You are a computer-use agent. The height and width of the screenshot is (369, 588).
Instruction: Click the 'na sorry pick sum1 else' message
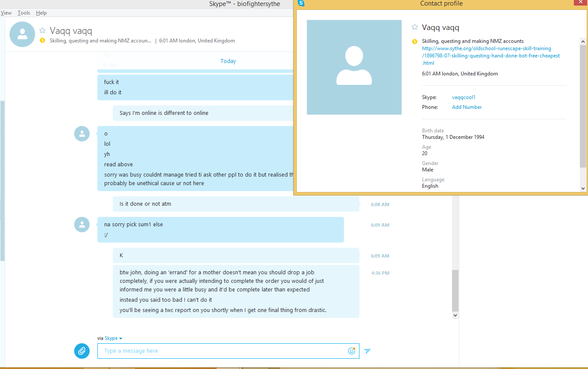click(x=133, y=225)
